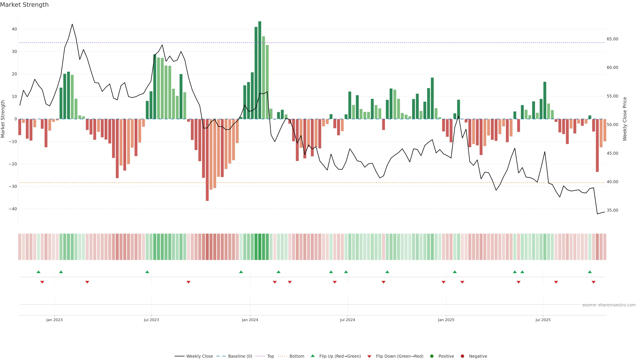
Task: Click the last green flip-up triangle marker
Action: 590,272
